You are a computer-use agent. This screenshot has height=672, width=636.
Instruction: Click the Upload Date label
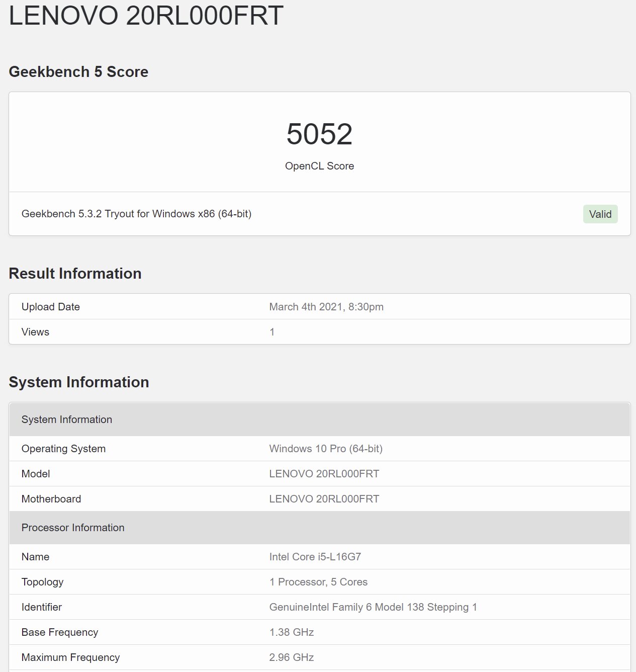(51, 307)
